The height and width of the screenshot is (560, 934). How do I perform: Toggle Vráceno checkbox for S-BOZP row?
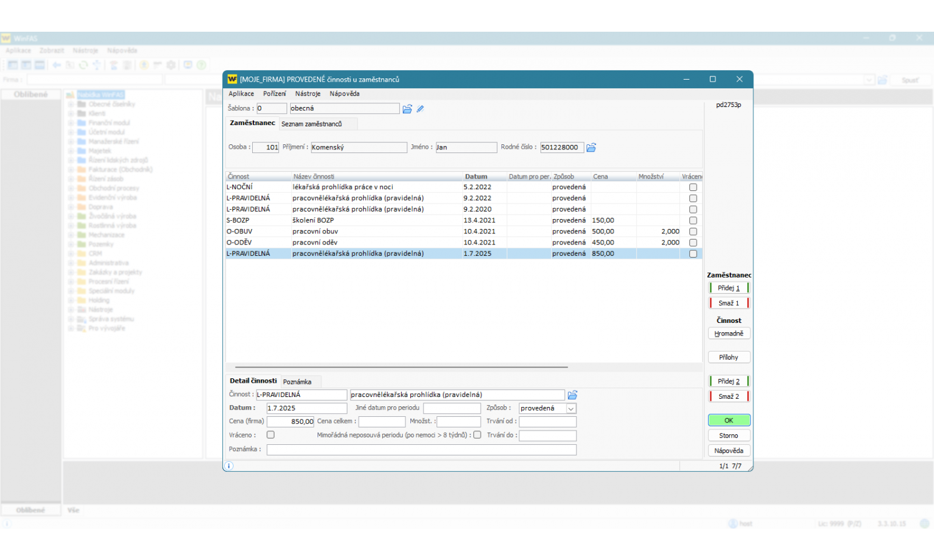click(693, 220)
